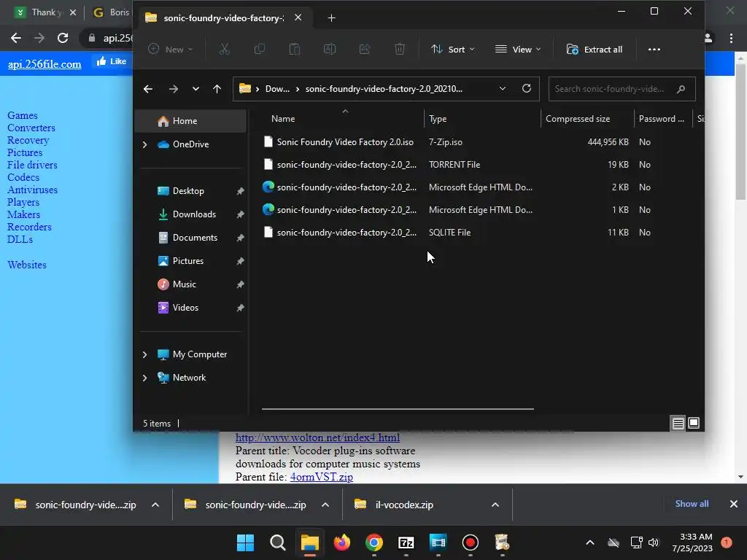This screenshot has height=560, width=747.
Task: Click the Facebook Like button
Action: click(112, 61)
